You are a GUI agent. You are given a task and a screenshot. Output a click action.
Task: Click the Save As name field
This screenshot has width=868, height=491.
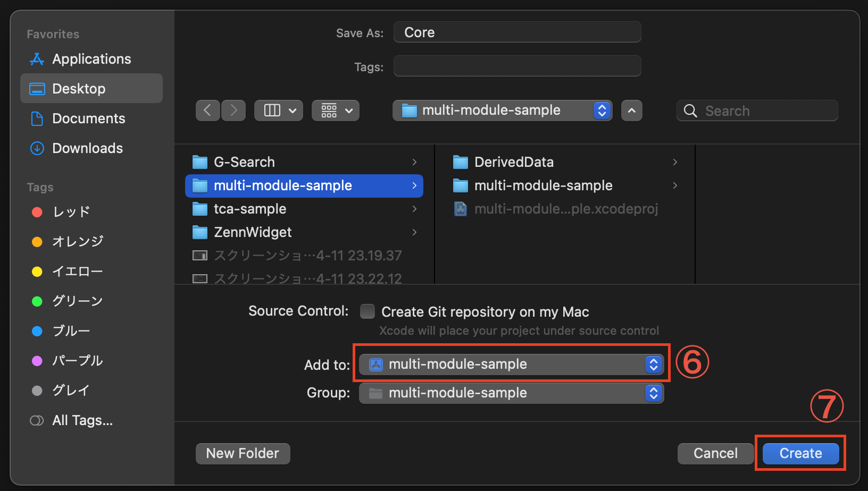(518, 32)
